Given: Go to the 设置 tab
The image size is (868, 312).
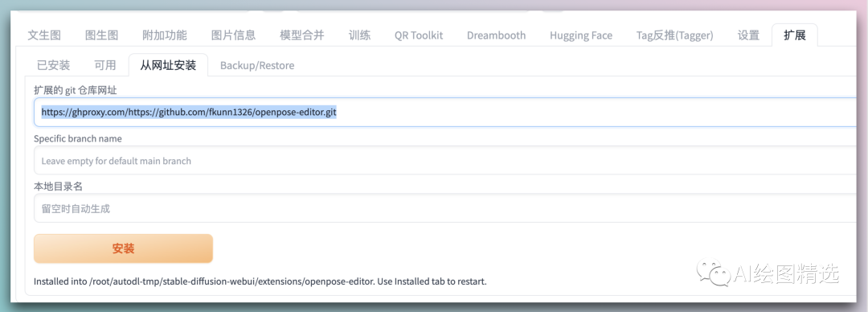Looking at the screenshot, I should 748,35.
